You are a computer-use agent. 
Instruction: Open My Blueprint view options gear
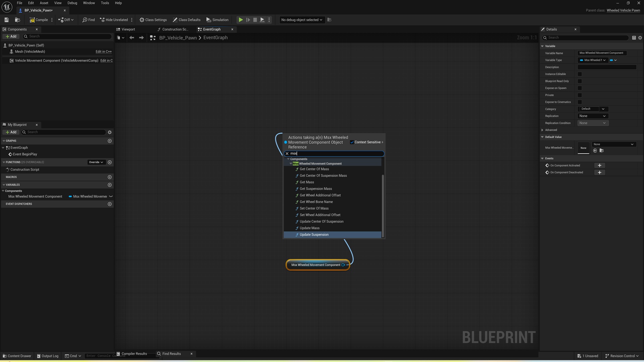pos(110,132)
